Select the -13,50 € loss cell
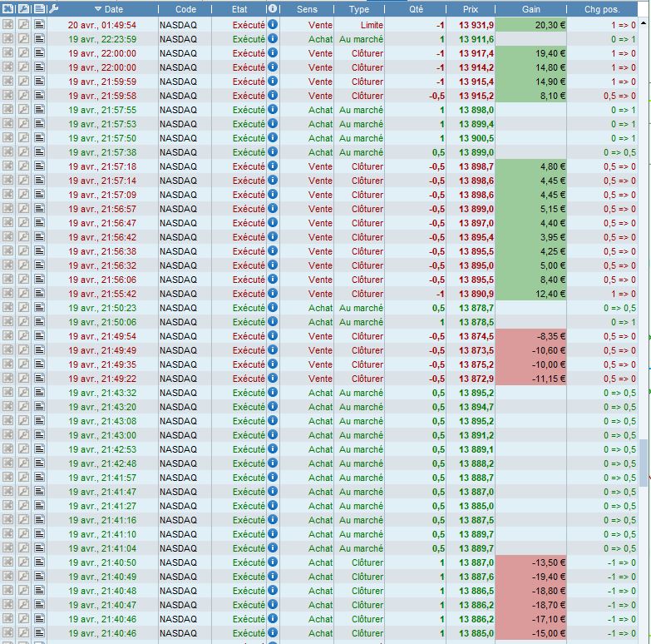The image size is (651, 644). click(531, 562)
